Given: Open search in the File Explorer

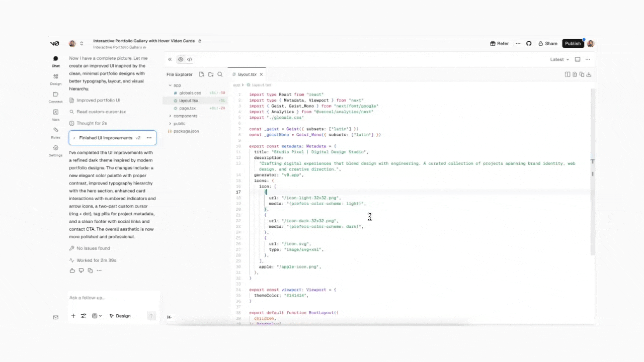Looking at the screenshot, I should point(220,74).
